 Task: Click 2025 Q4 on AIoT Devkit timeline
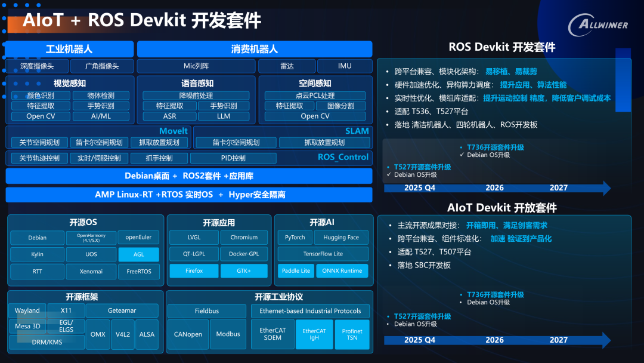pos(420,340)
